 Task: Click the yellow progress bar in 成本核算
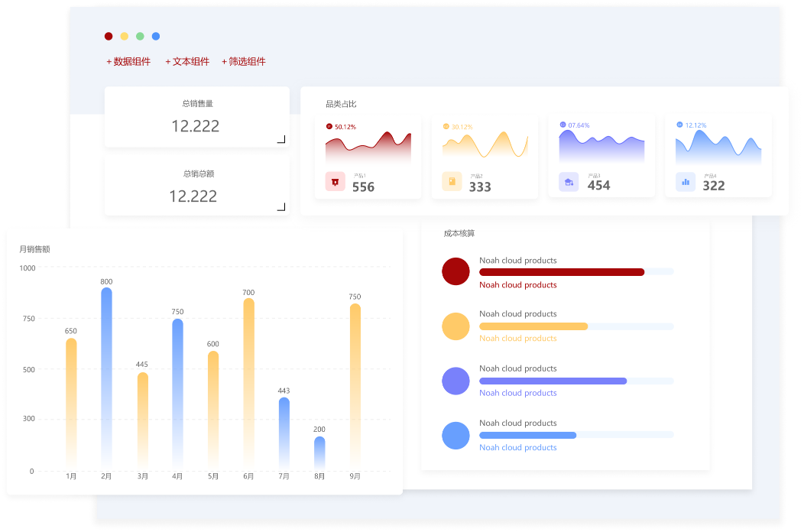(x=533, y=326)
